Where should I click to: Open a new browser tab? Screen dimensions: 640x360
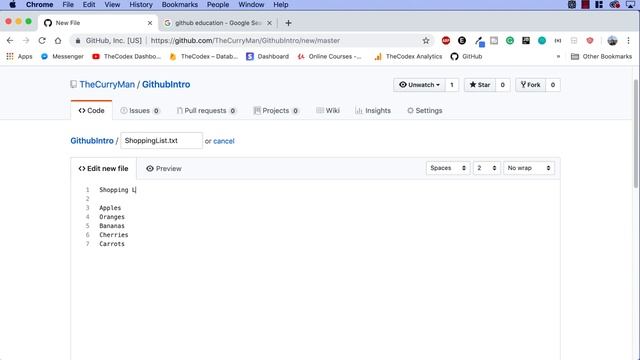288,23
